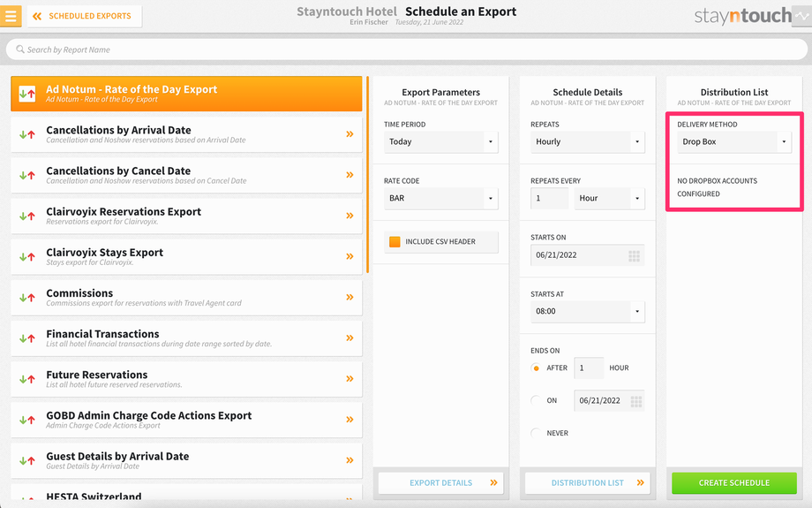This screenshot has width=812, height=508.
Task: Click chevron on GOBD Admin Charge Code row
Action: 350,420
